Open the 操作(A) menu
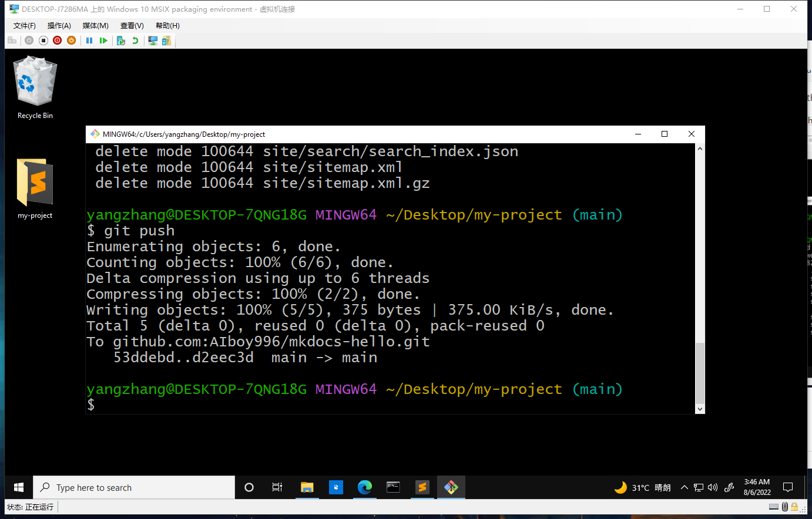 coord(59,26)
